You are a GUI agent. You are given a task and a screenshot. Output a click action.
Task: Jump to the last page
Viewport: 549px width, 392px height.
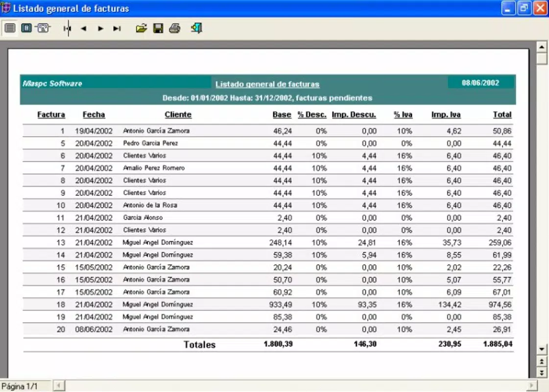[x=117, y=29]
